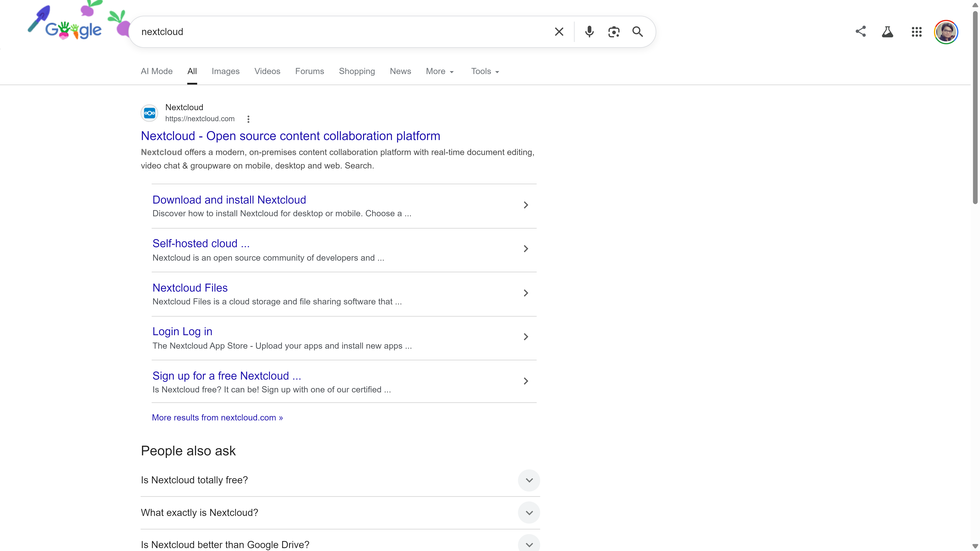This screenshot has width=980, height=551.
Task: Open the Forums tab
Action: [x=309, y=71]
